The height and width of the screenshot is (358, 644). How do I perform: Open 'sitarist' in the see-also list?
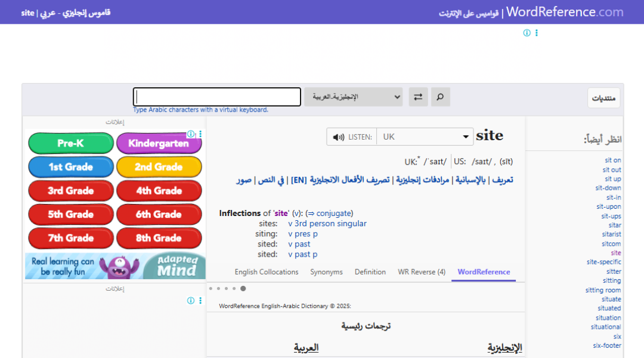pos(612,234)
